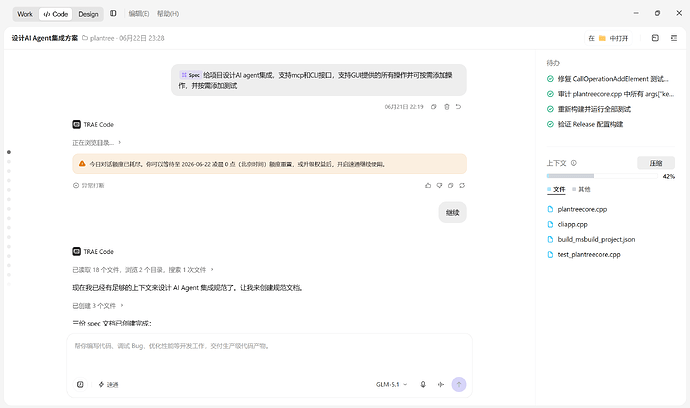Click the folder icon before plantree

pos(85,38)
